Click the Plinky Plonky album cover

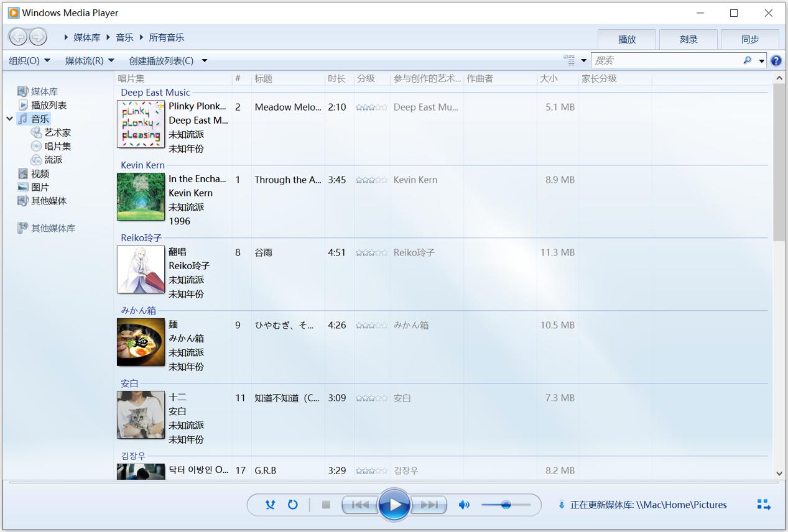pyautogui.click(x=141, y=124)
